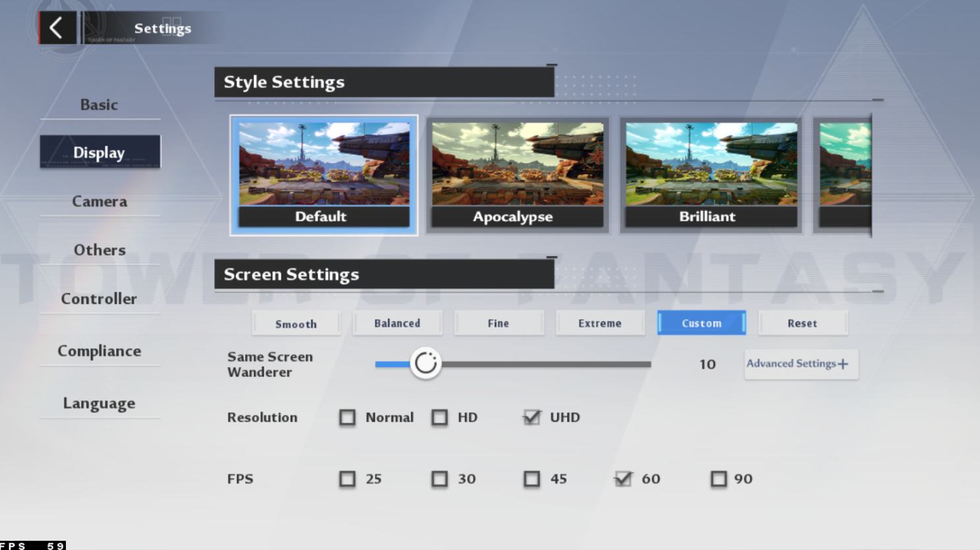Toggle the UHD resolution checkbox
Screen dimensions: 980x550
[x=532, y=417]
